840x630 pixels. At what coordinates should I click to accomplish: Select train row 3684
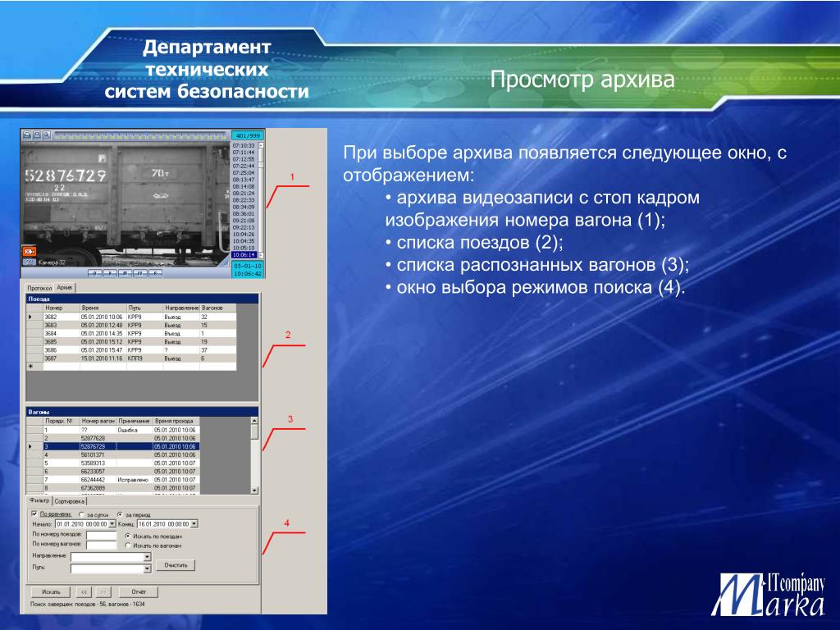pyautogui.click(x=131, y=333)
